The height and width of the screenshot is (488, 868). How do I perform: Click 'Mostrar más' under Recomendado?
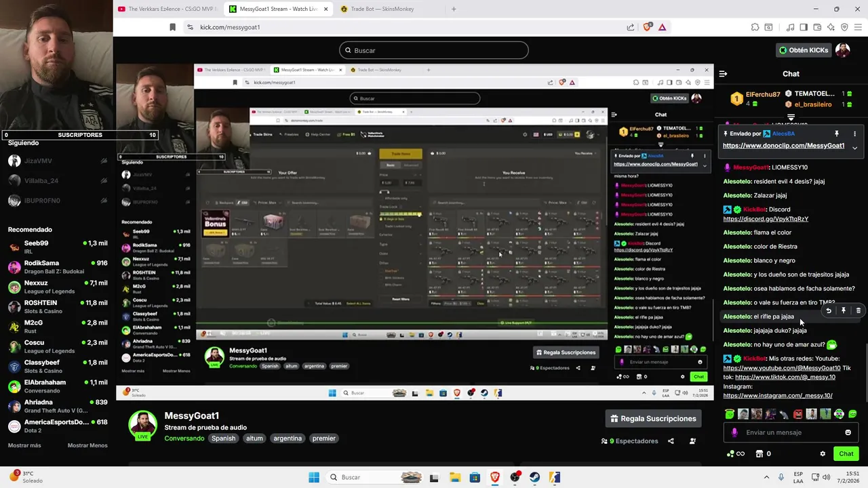(x=24, y=445)
